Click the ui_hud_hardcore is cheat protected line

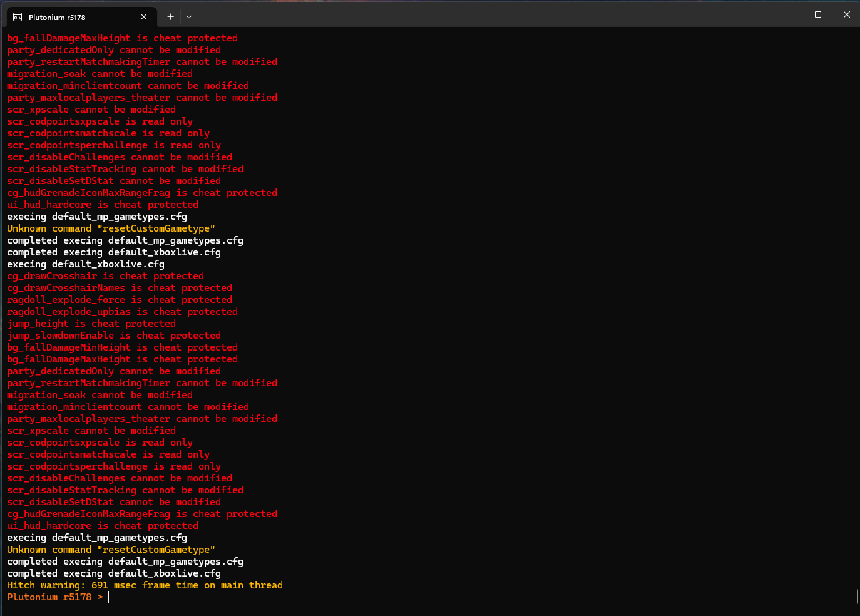tap(102, 525)
